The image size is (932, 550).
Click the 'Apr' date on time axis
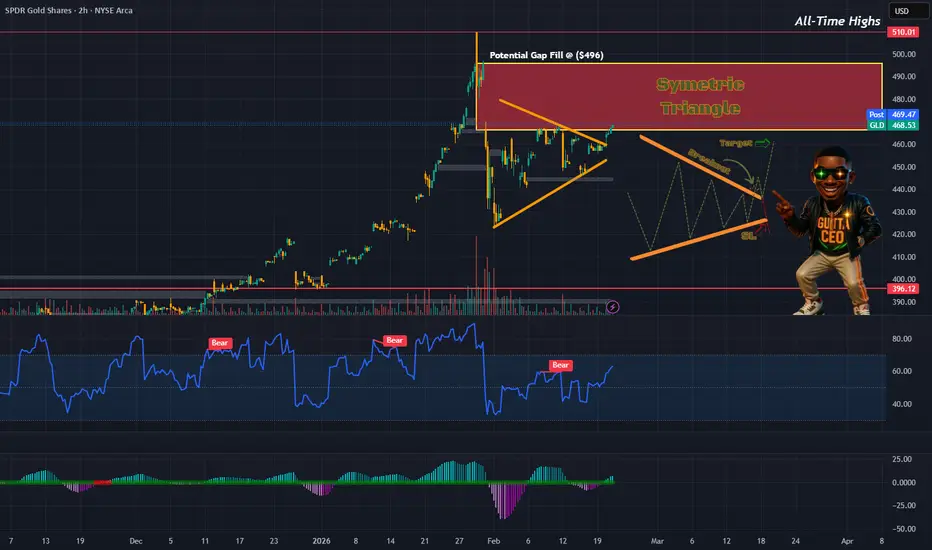[847, 541]
